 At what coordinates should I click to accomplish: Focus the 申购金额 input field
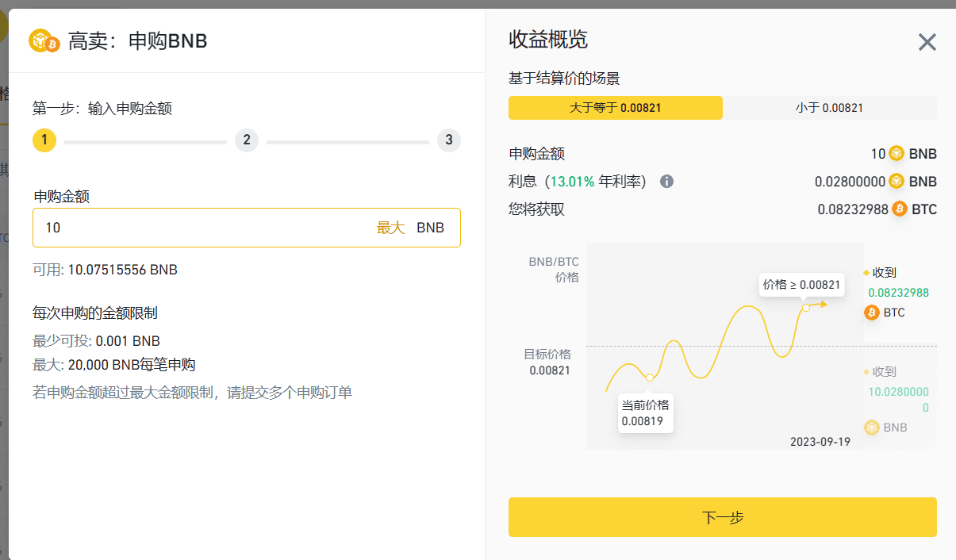(247, 228)
